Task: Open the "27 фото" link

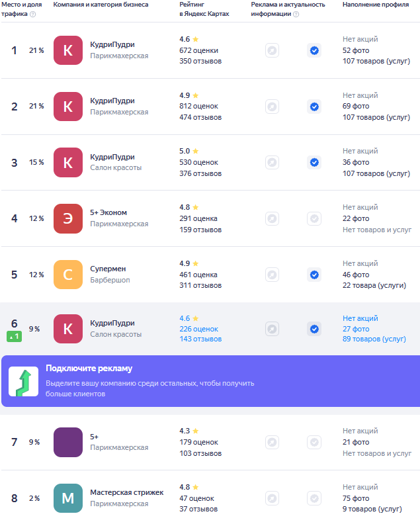Action: click(356, 329)
